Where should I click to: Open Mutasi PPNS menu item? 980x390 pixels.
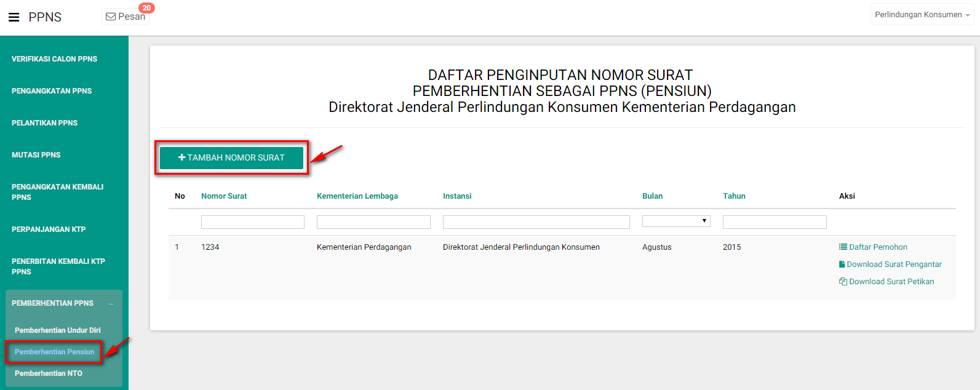point(36,155)
